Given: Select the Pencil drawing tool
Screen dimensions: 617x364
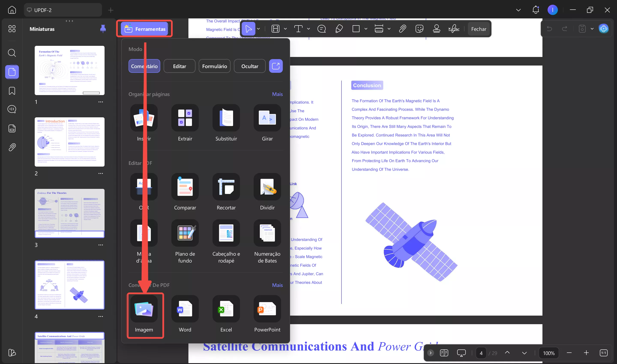Looking at the screenshot, I should pos(339,29).
